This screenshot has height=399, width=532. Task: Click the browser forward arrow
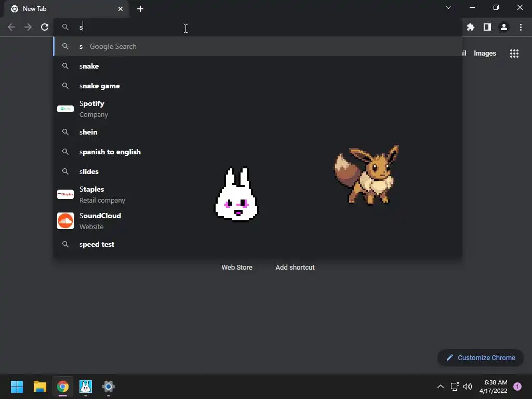tap(28, 27)
